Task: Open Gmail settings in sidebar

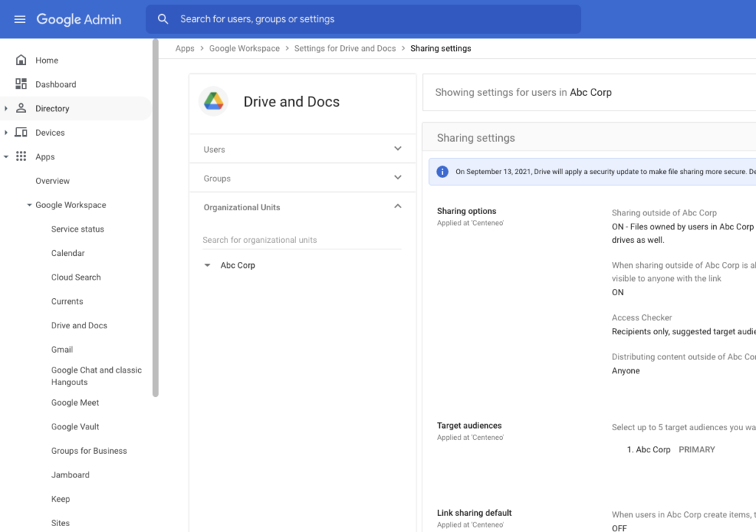Action: [62, 349]
